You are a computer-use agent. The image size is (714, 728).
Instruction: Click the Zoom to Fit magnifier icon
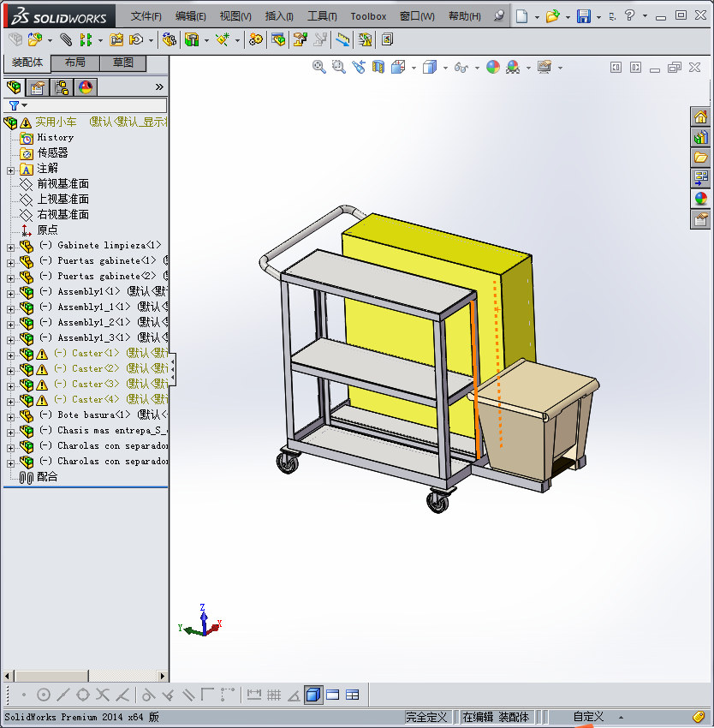click(x=319, y=68)
